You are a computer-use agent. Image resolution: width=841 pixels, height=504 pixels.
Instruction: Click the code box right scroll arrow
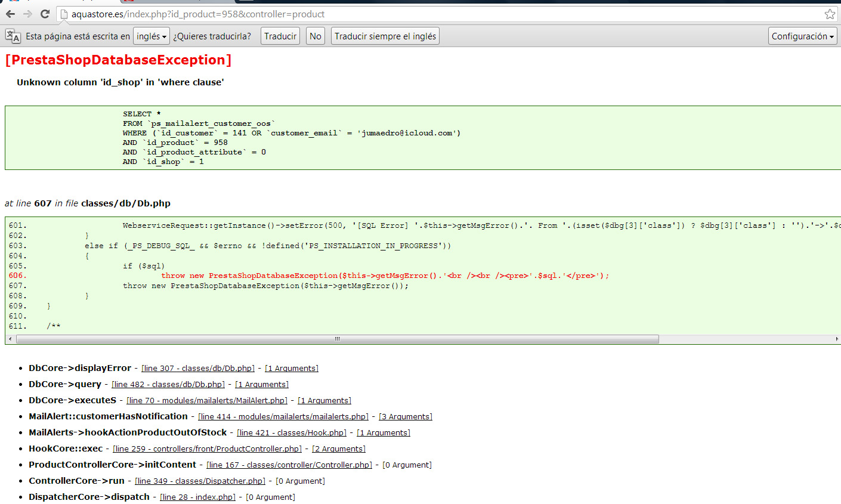836,339
